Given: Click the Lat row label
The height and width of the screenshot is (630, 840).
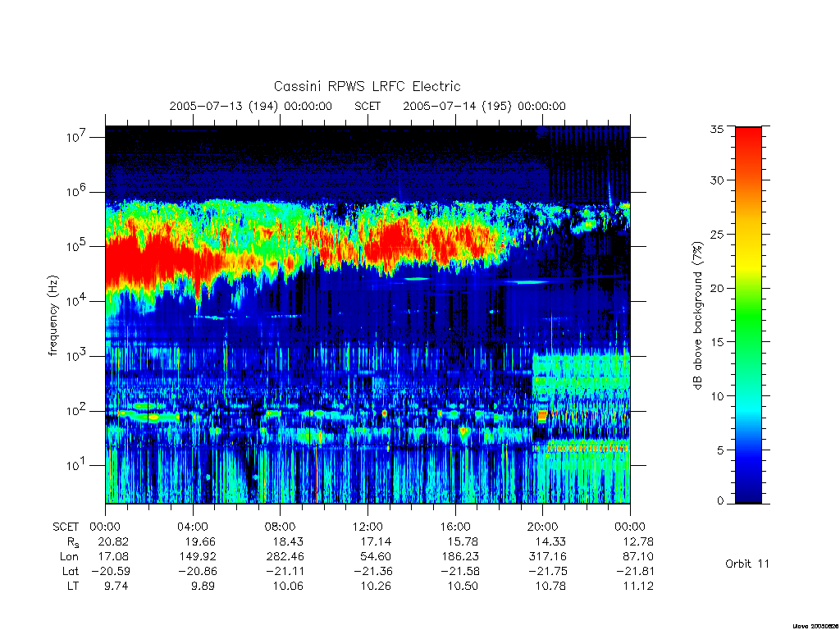Looking at the screenshot, I should coord(71,572).
